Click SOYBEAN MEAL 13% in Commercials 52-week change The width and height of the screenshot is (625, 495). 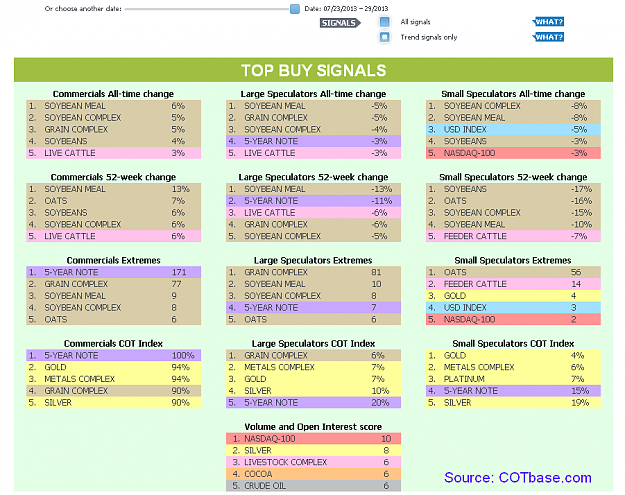pos(114,189)
